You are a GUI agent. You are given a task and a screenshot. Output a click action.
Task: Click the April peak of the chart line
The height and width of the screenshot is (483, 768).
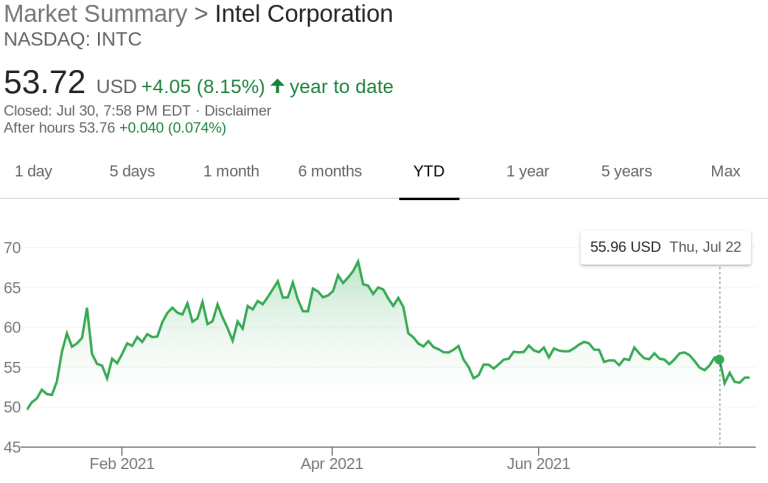pyautogui.click(x=358, y=261)
